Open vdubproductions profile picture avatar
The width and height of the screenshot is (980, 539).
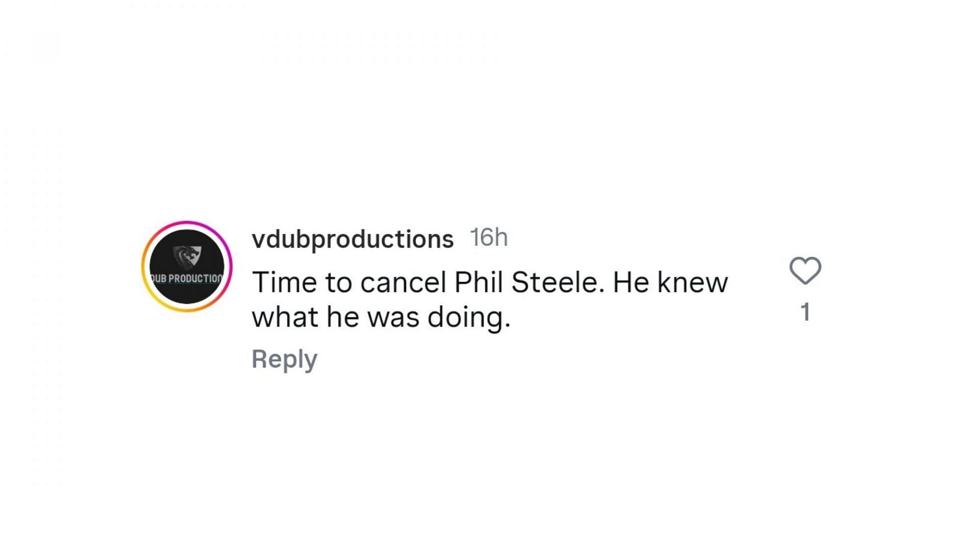pos(187,266)
